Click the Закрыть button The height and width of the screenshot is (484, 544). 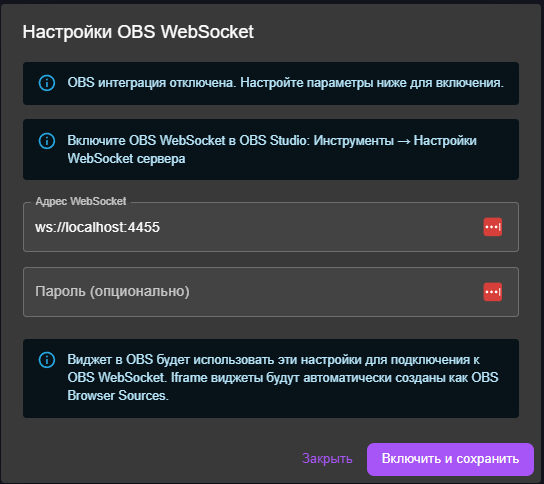(327, 459)
